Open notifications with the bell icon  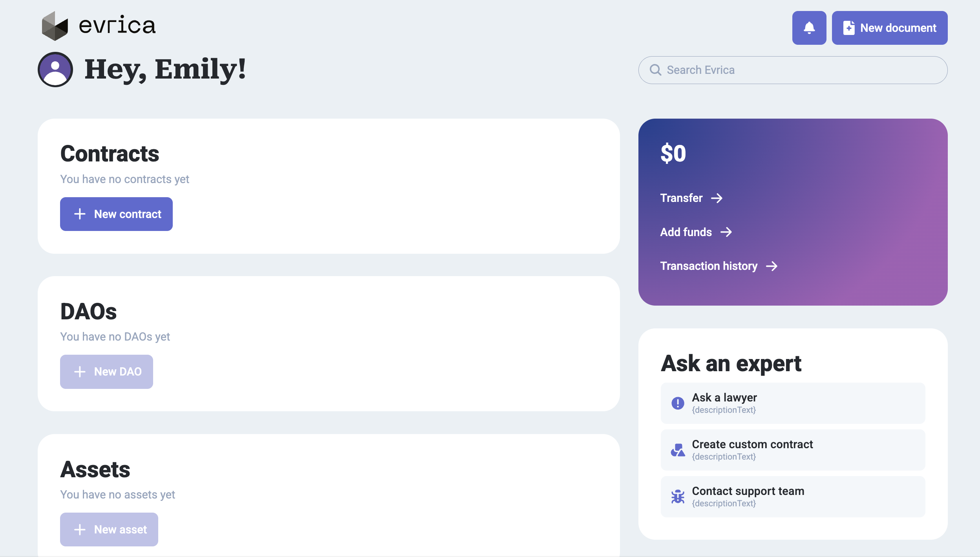click(x=809, y=28)
